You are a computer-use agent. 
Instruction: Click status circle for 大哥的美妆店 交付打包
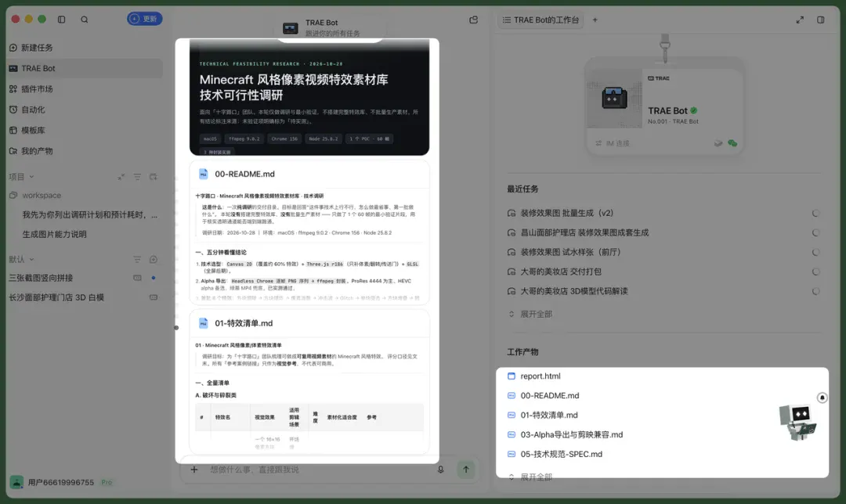coord(815,272)
